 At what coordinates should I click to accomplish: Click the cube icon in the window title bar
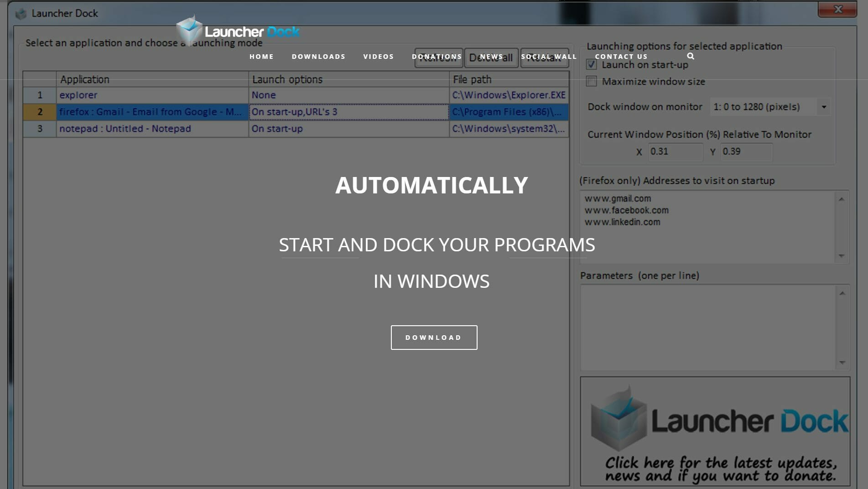click(21, 13)
